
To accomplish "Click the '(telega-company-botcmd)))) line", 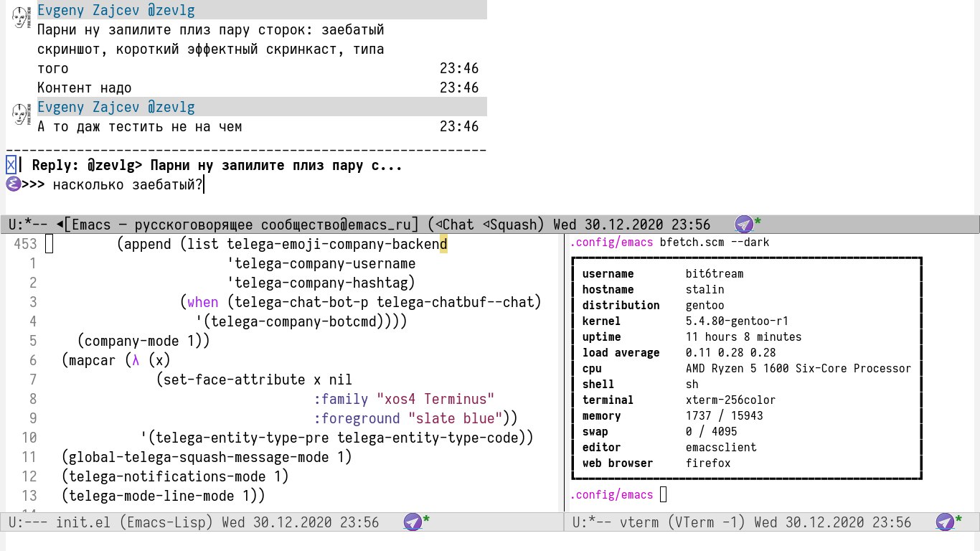I will 301,321.
